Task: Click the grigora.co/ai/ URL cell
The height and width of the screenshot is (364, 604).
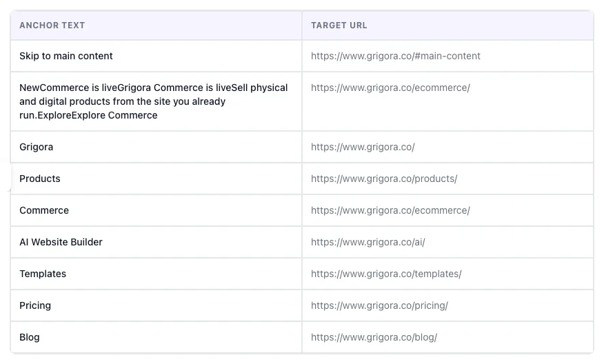Action: 447,242
